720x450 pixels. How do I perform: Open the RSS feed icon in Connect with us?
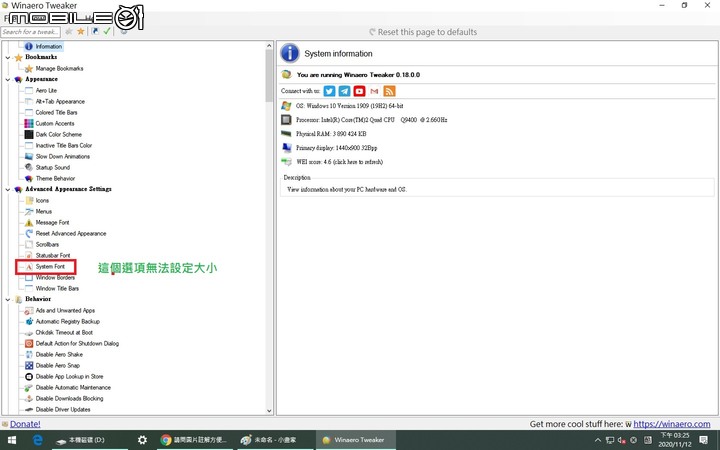(x=389, y=91)
